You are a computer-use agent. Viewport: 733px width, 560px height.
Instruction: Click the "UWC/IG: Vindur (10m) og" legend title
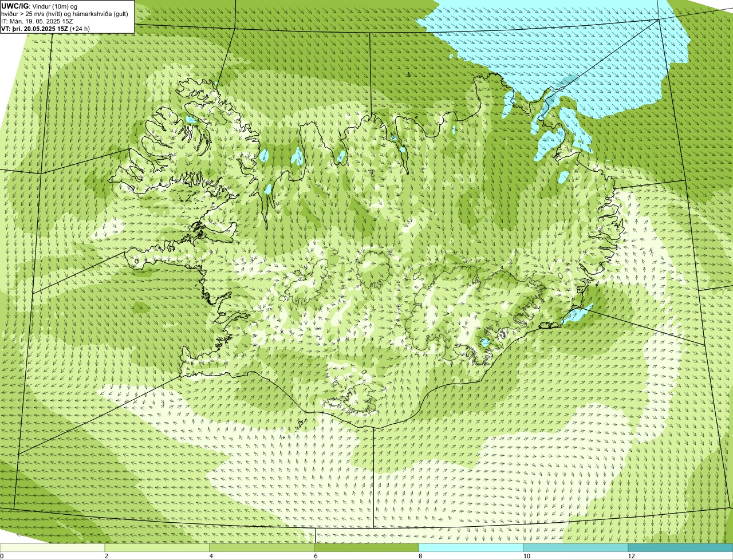(x=40, y=6)
